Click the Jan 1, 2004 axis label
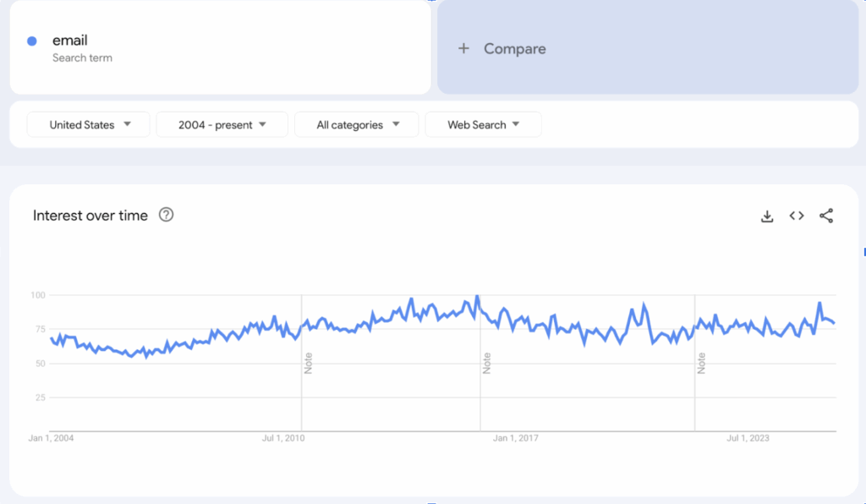 [51, 438]
